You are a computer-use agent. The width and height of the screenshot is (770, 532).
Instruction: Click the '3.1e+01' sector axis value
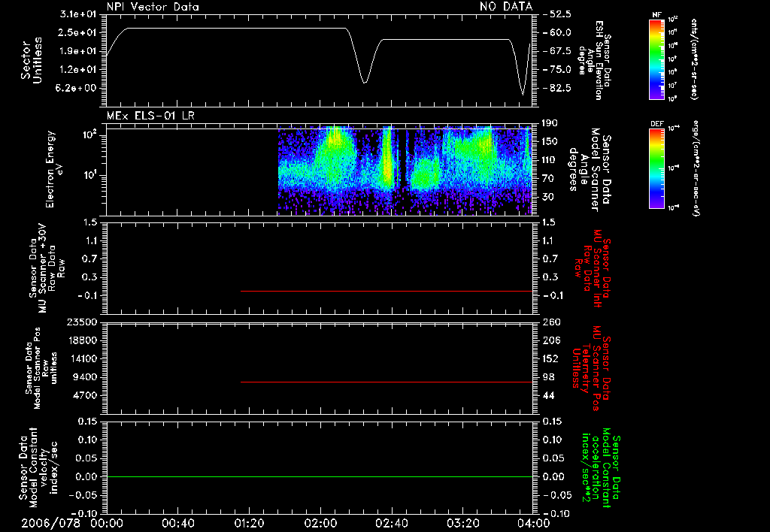coord(77,14)
